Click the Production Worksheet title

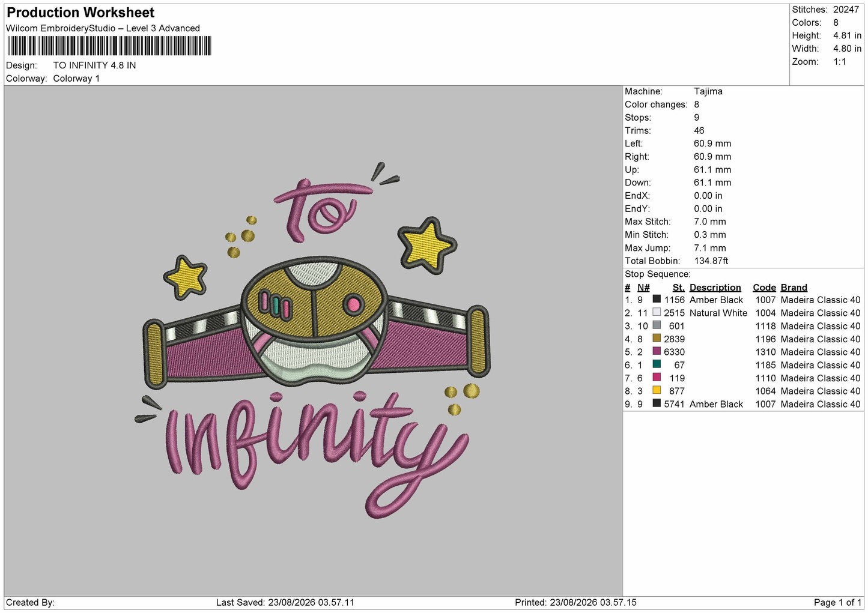pyautogui.click(x=80, y=13)
